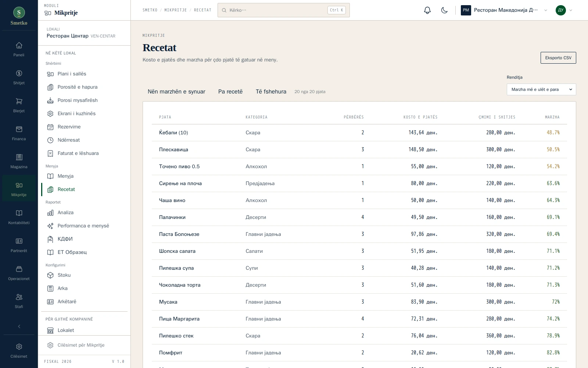588x368 pixels.
Task: Click the Плескавица recipe row
Action: tap(359, 149)
